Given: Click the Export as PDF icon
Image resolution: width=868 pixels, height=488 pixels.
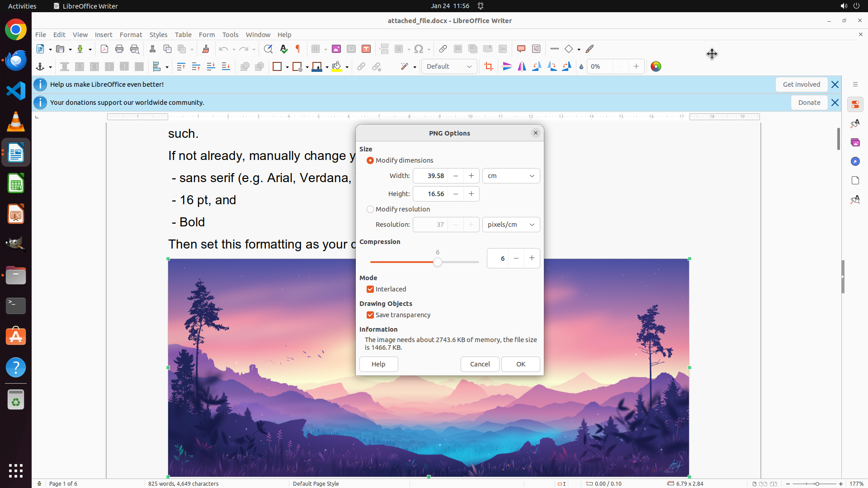Looking at the screenshot, I should point(104,49).
